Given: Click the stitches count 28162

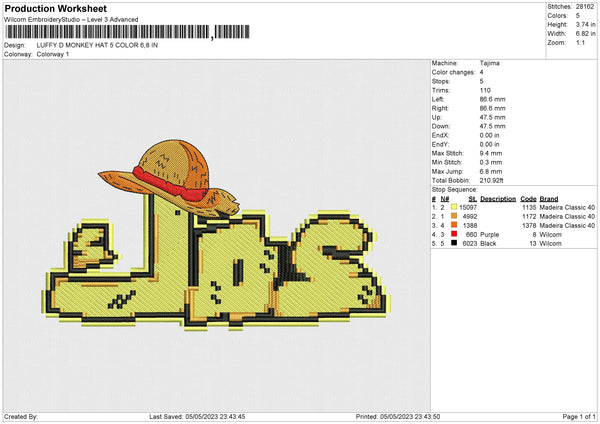Looking at the screenshot, I should (x=585, y=7).
